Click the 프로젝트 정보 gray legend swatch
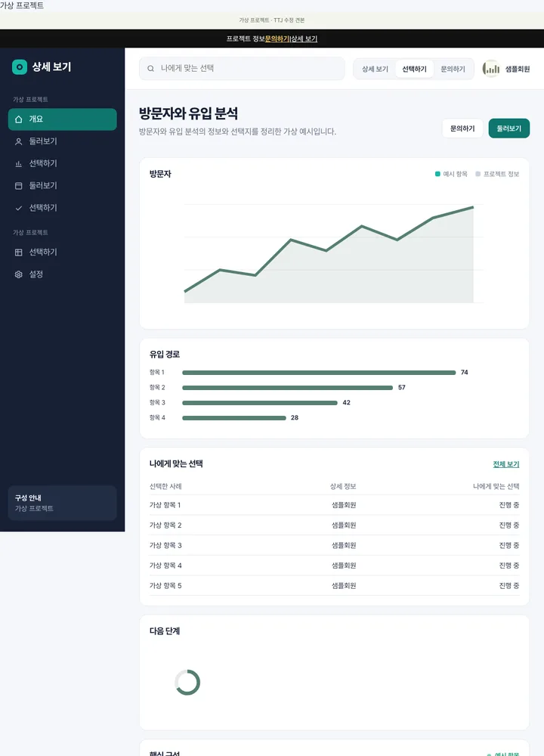 click(x=478, y=174)
